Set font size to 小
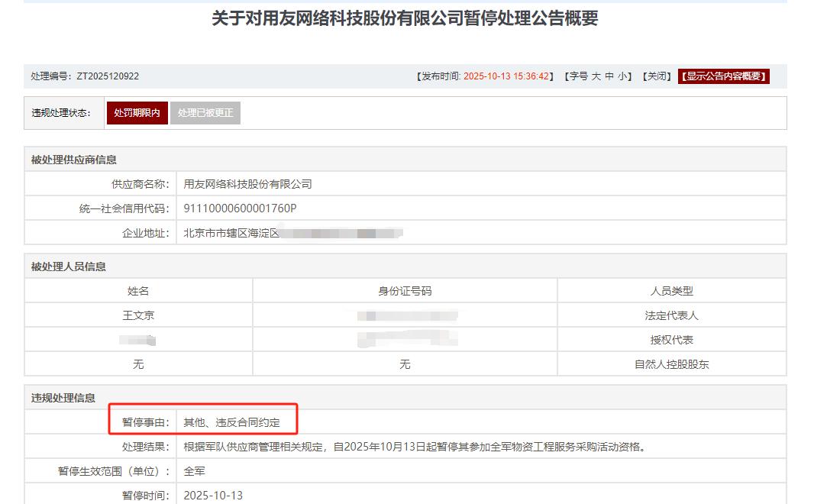814x504 pixels. point(622,76)
